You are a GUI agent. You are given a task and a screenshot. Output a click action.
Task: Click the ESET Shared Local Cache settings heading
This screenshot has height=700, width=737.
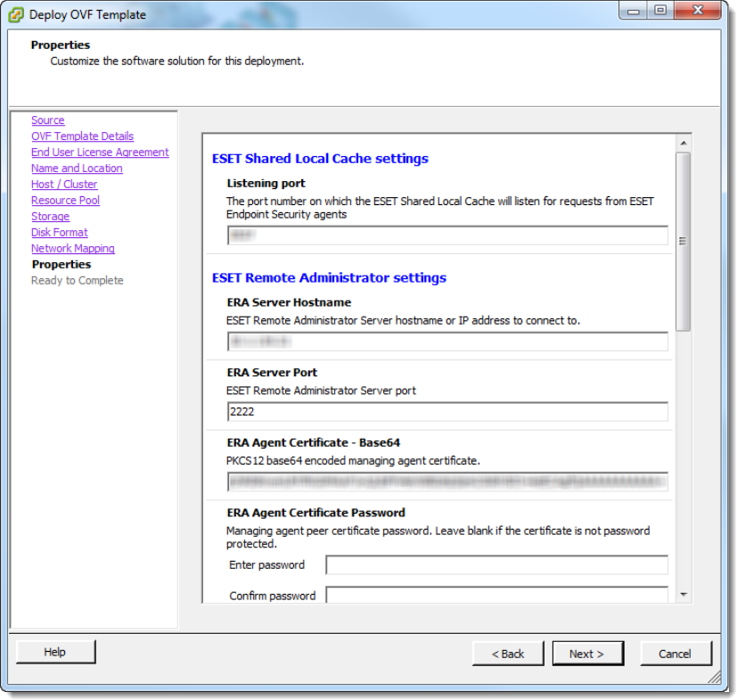320,159
